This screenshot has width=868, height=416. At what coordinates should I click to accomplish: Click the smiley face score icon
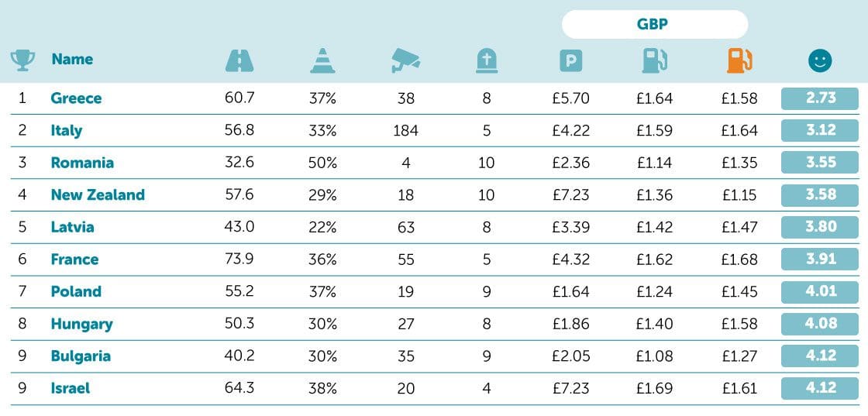[819, 60]
